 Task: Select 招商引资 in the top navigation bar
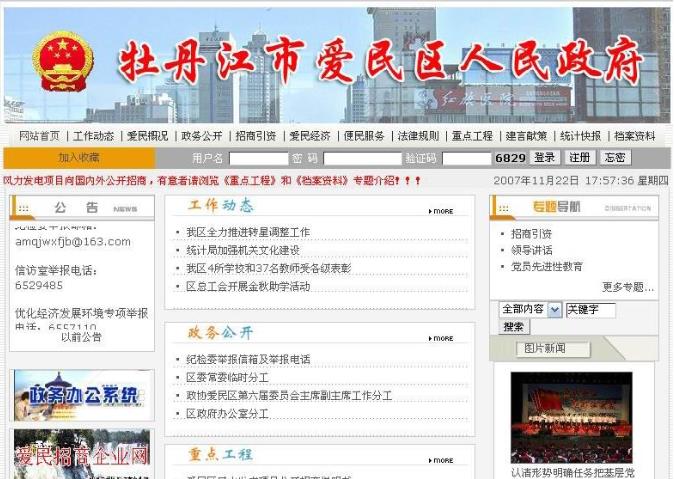(256, 136)
